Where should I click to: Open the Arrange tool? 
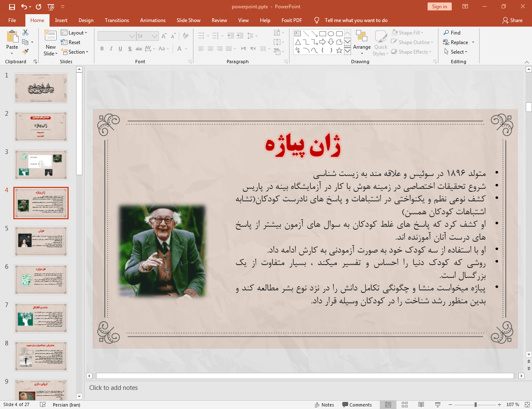361,42
